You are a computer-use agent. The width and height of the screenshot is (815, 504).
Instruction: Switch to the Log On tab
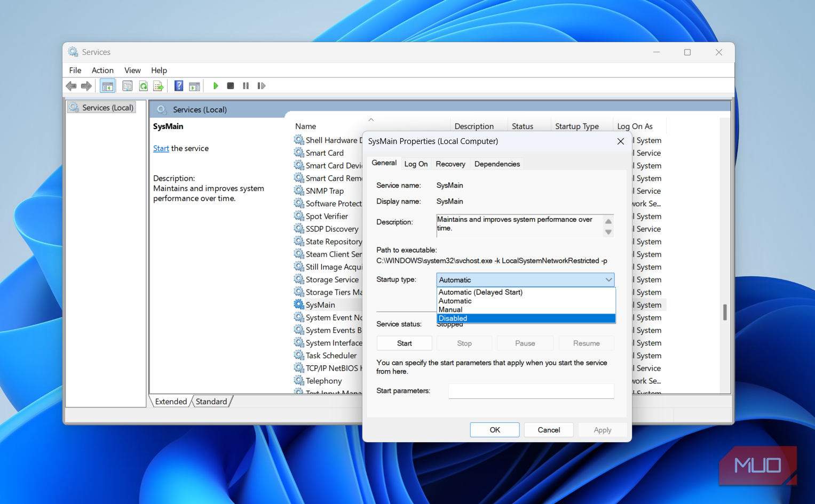click(416, 164)
